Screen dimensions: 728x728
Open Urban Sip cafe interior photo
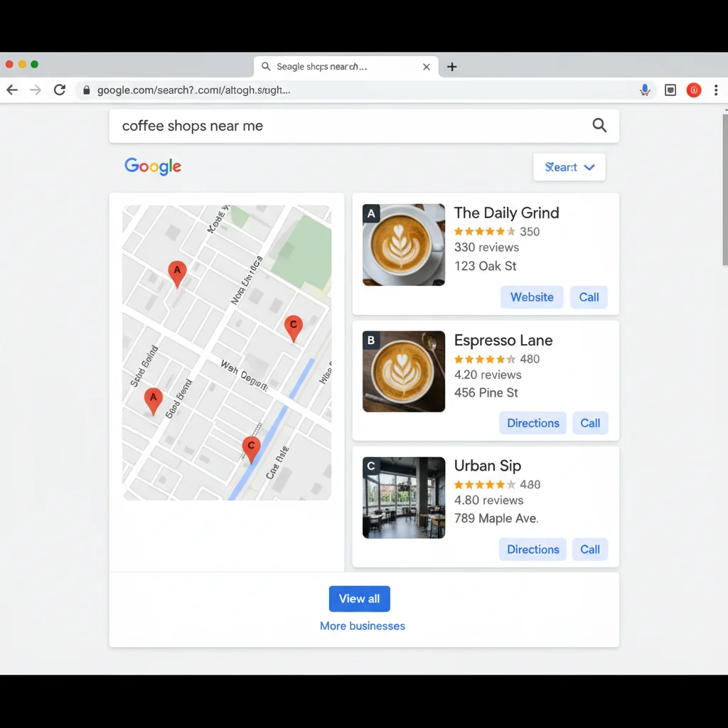click(x=404, y=498)
